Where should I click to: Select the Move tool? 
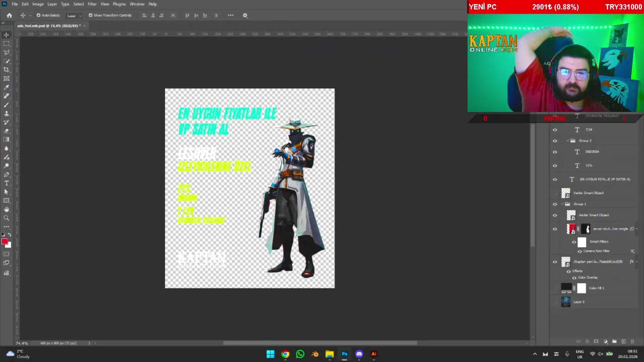7,35
